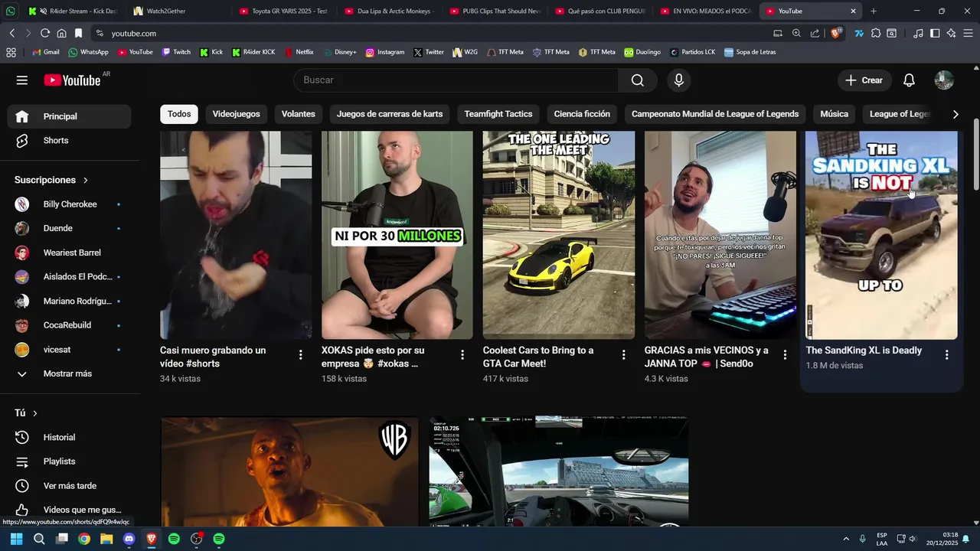Open Google Chrome from the taskbar
The width and height of the screenshot is (980, 551).
point(84,539)
